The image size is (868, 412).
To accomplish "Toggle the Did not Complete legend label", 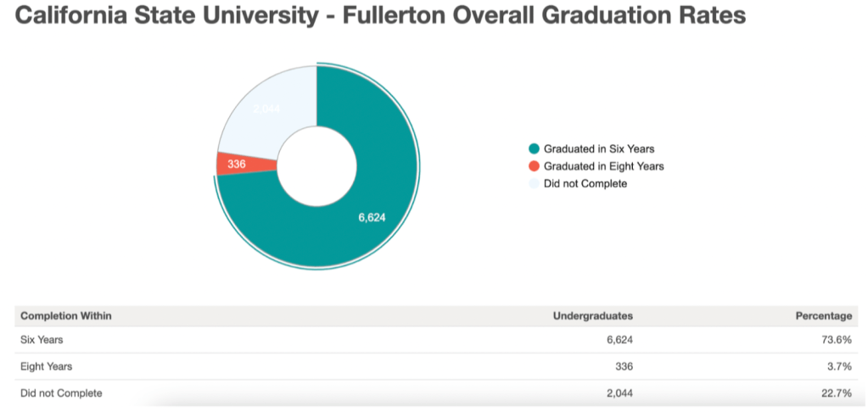I will pyautogui.click(x=585, y=183).
